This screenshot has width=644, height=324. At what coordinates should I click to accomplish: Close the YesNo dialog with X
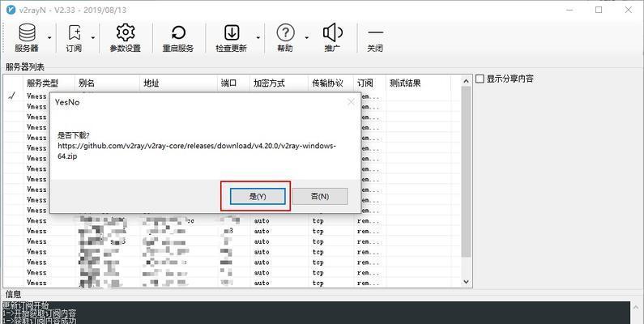351,102
